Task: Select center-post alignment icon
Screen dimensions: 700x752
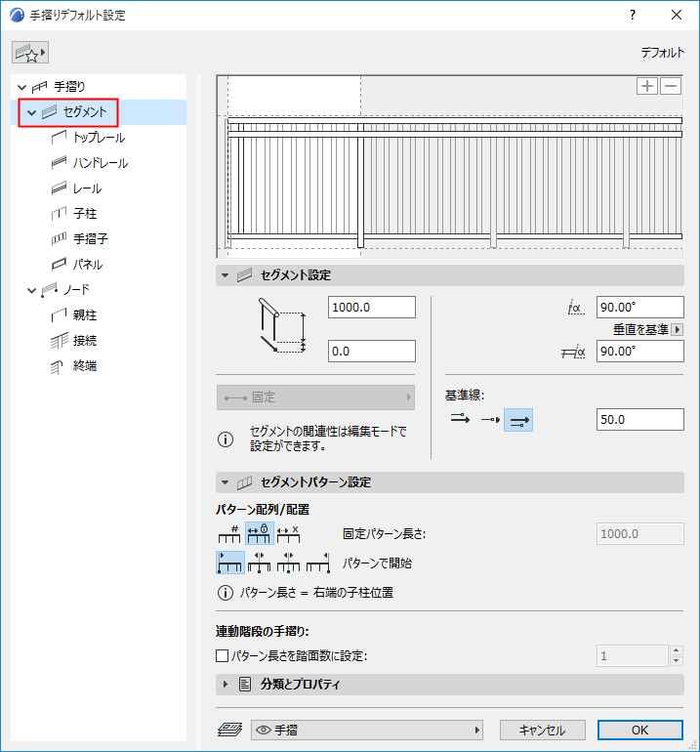Action: pos(289,563)
